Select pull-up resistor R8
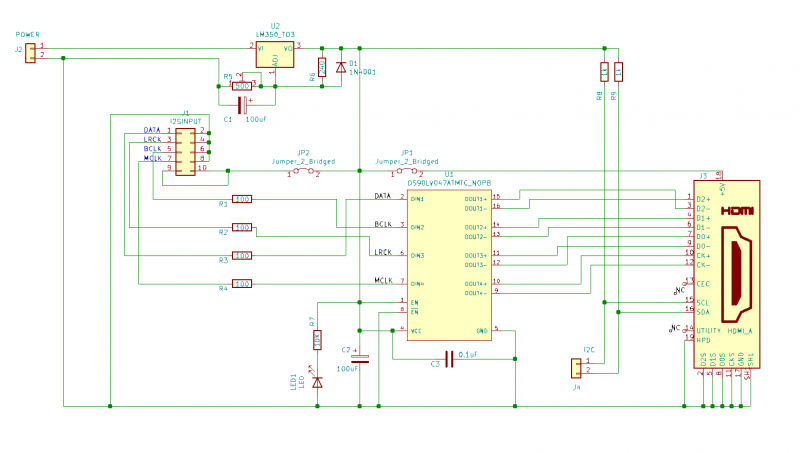Image resolution: width=800 pixels, height=453 pixels. coord(604,71)
